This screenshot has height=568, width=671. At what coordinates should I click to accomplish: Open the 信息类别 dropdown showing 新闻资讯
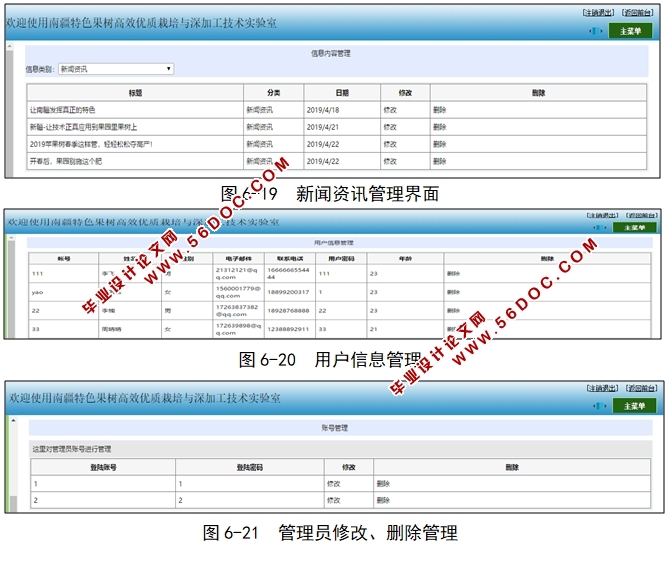tap(116, 69)
